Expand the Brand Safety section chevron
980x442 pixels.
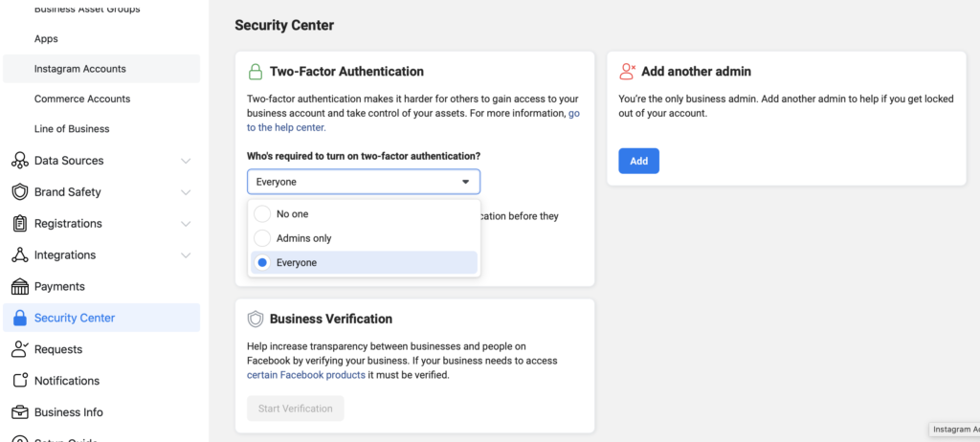pos(186,192)
